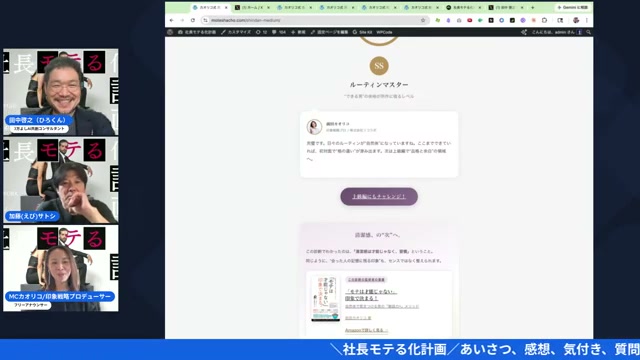This screenshot has width=640, height=360.
Task: Open カスタマイズ in the admin bar
Action: [236, 32]
